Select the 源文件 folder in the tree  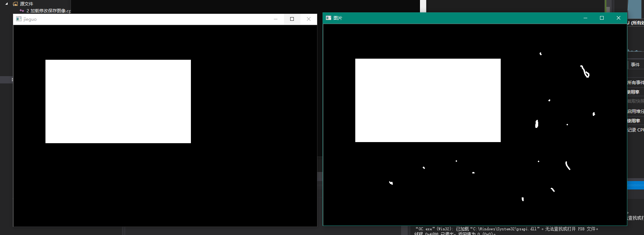tap(26, 4)
